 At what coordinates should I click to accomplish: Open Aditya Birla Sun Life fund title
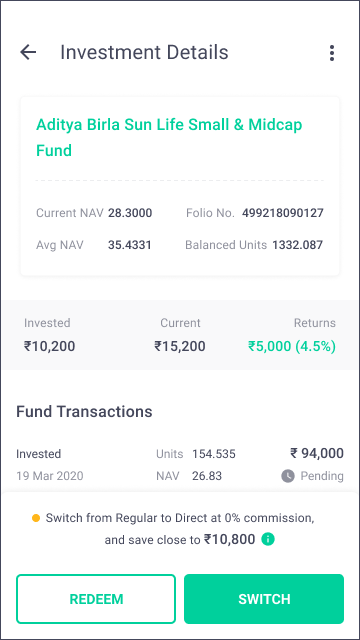click(x=169, y=137)
